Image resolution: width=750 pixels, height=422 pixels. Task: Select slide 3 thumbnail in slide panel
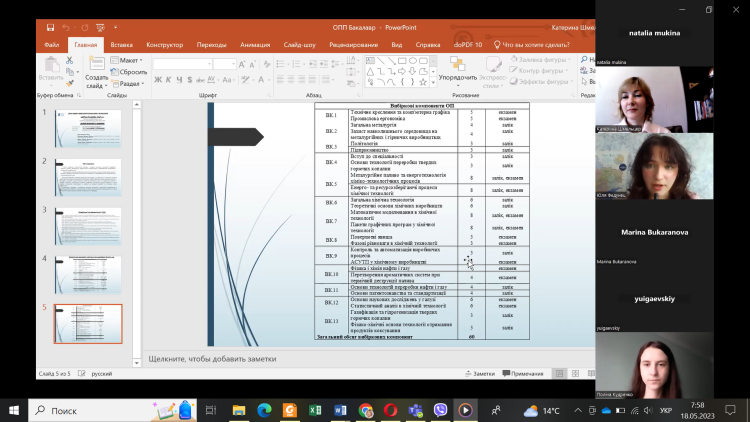[87, 227]
